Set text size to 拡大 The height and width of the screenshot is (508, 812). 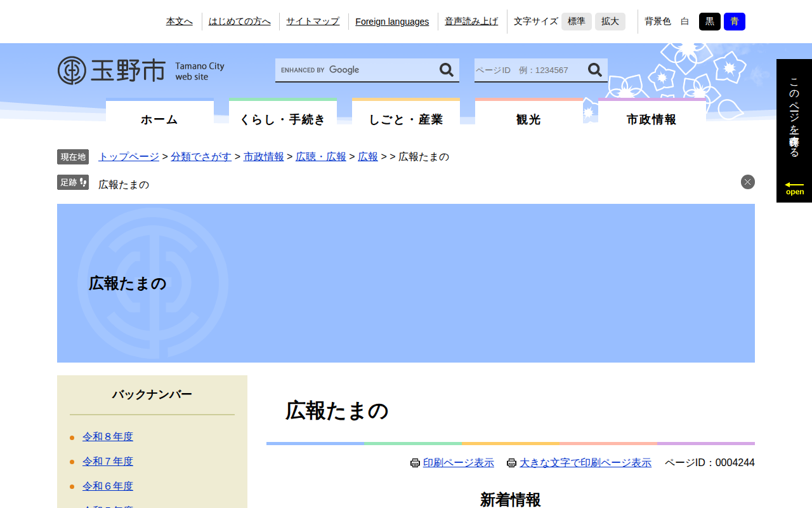pos(610,22)
